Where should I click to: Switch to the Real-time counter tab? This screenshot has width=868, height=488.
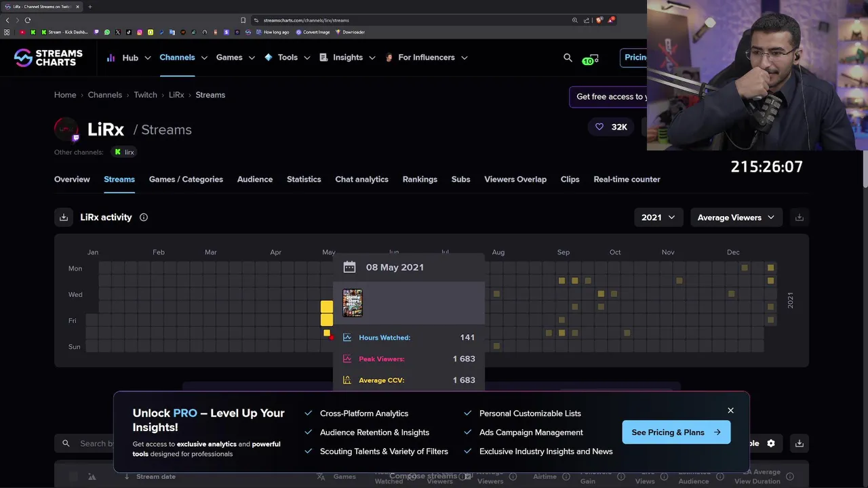(x=627, y=180)
